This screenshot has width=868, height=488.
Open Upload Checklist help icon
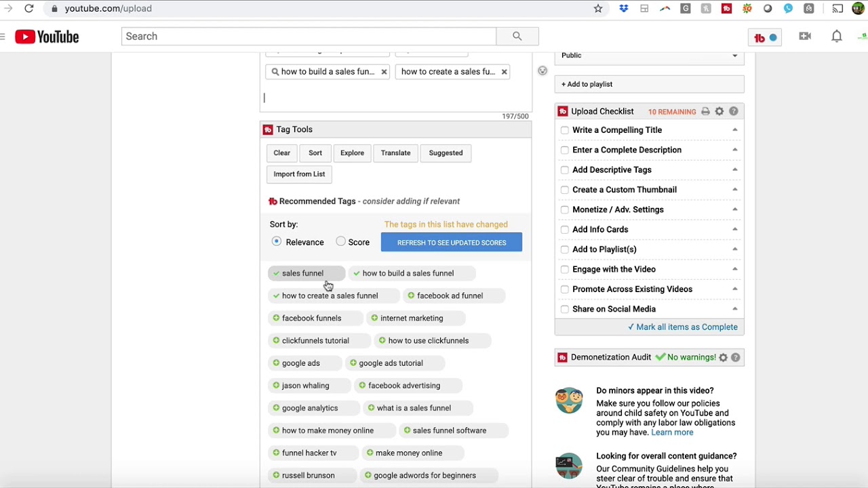[734, 112]
